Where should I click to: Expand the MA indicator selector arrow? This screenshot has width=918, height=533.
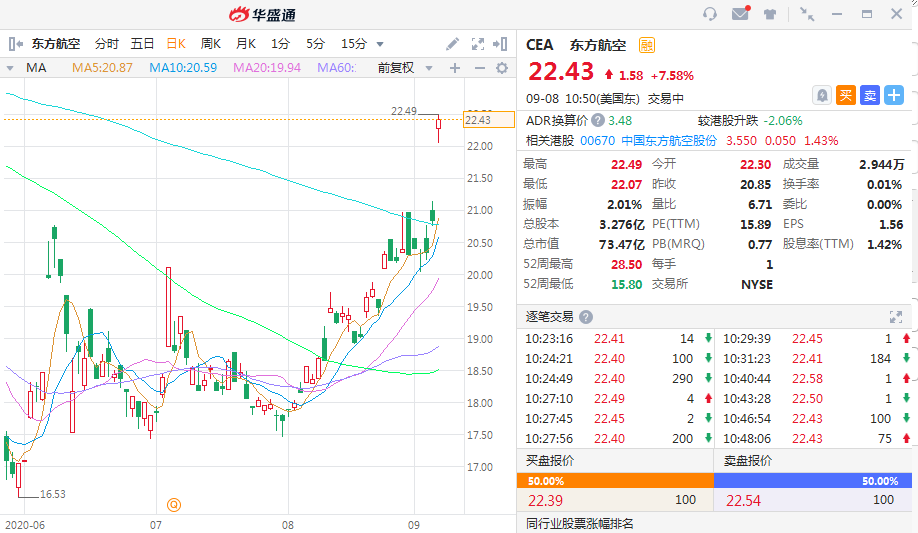pyautogui.click(x=10, y=68)
